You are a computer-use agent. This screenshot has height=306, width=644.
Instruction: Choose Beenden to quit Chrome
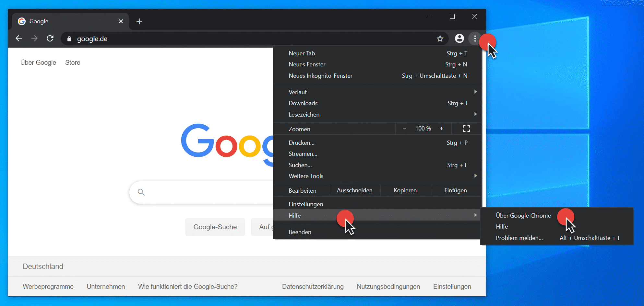[377, 232]
